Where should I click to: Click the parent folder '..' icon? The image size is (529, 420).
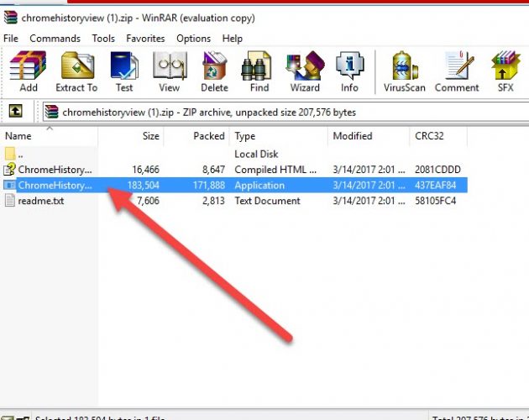pos(10,154)
